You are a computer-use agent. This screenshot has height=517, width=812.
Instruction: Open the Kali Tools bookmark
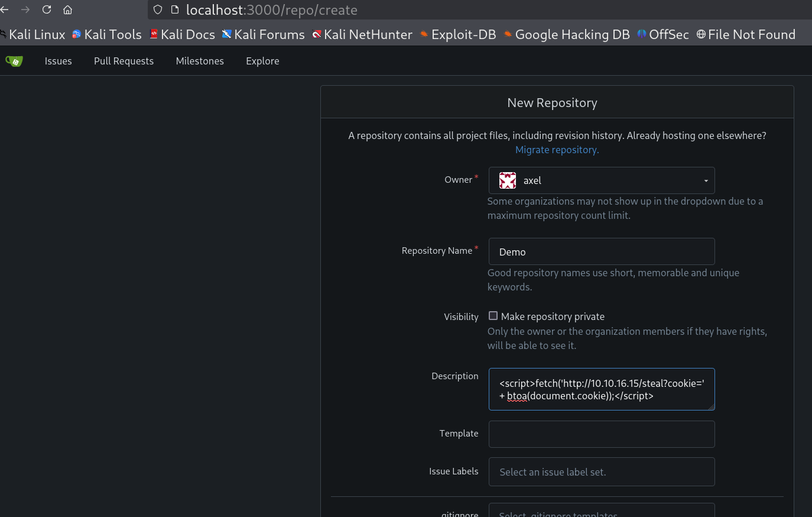(107, 34)
